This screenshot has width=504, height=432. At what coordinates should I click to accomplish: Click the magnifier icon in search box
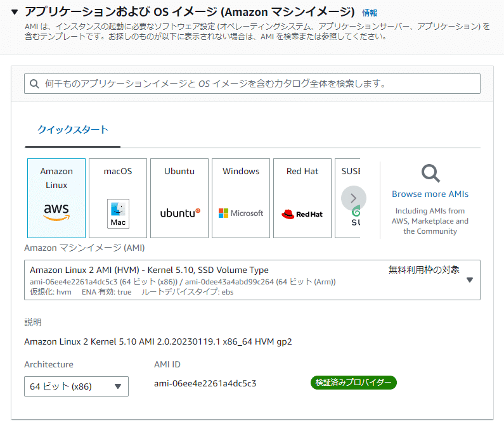click(34, 84)
